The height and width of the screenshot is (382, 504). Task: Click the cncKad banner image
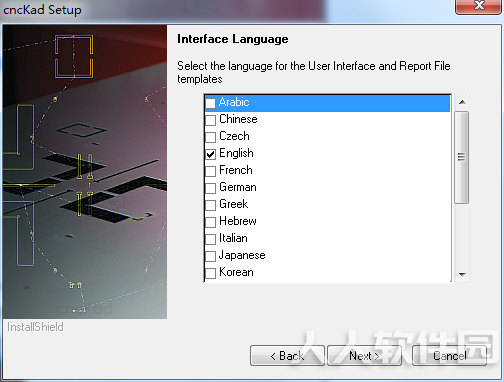[x=85, y=172]
